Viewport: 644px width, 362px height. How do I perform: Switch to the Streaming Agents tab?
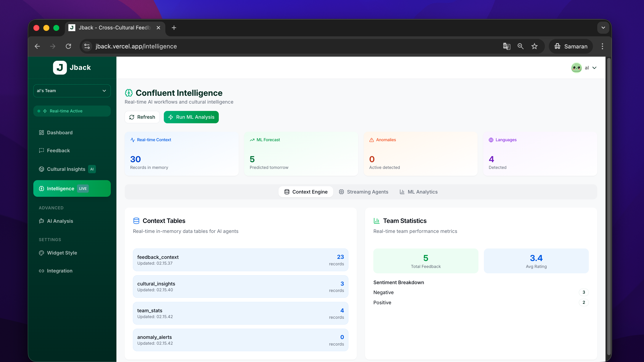tap(364, 192)
